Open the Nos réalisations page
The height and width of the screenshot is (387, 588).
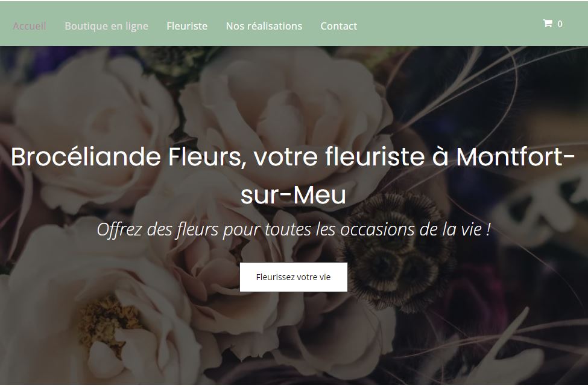pos(264,26)
